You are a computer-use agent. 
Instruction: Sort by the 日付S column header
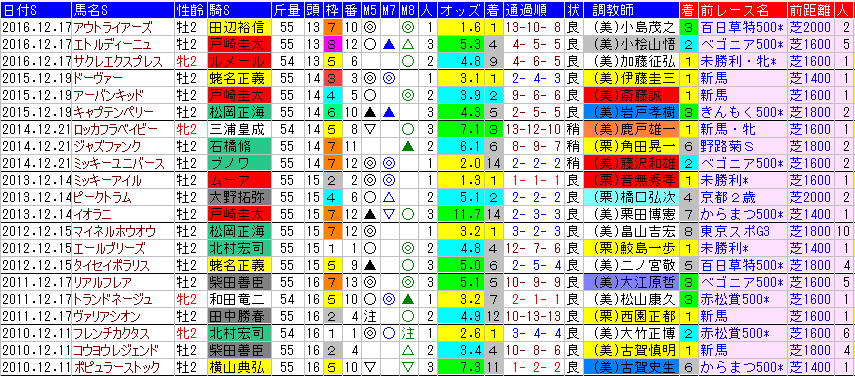pos(35,10)
